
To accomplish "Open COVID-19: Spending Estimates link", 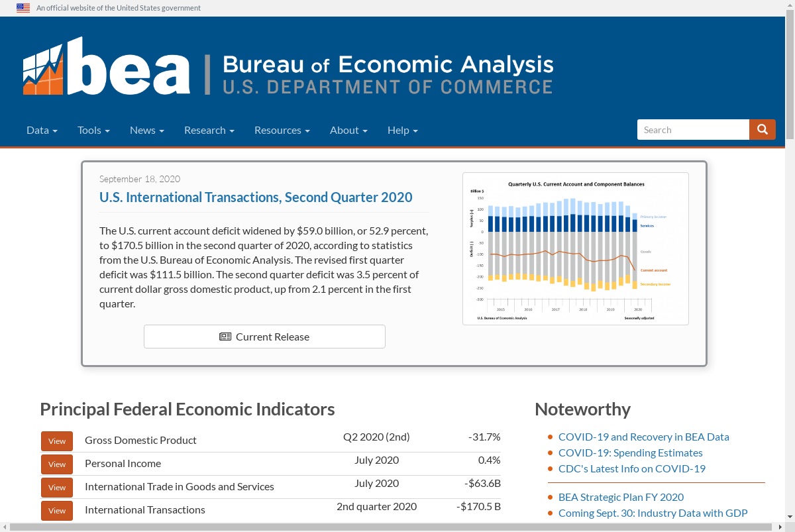I will point(631,452).
